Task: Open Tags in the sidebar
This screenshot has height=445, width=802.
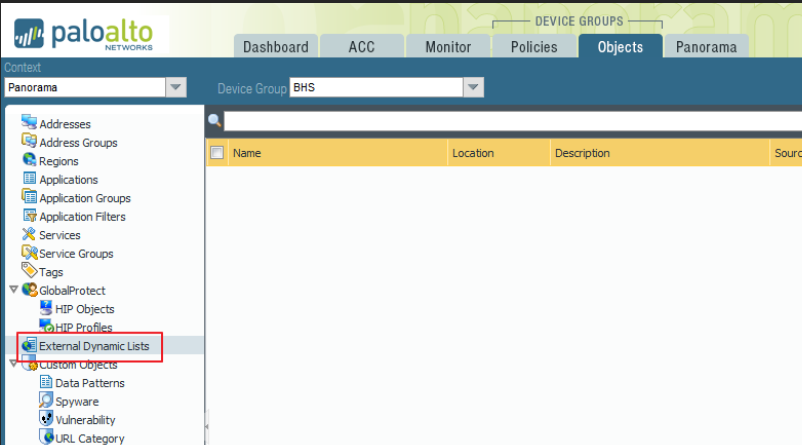Action: [51, 272]
